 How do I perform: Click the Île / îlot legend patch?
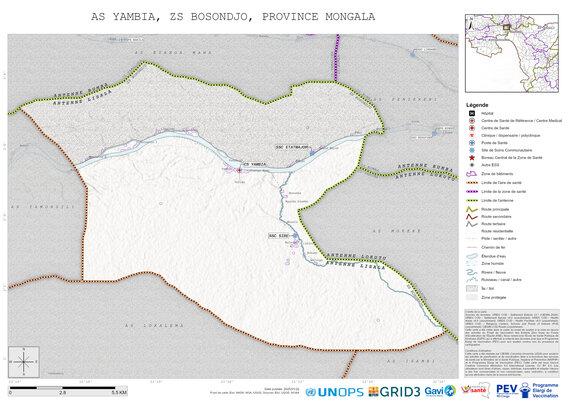471,288
